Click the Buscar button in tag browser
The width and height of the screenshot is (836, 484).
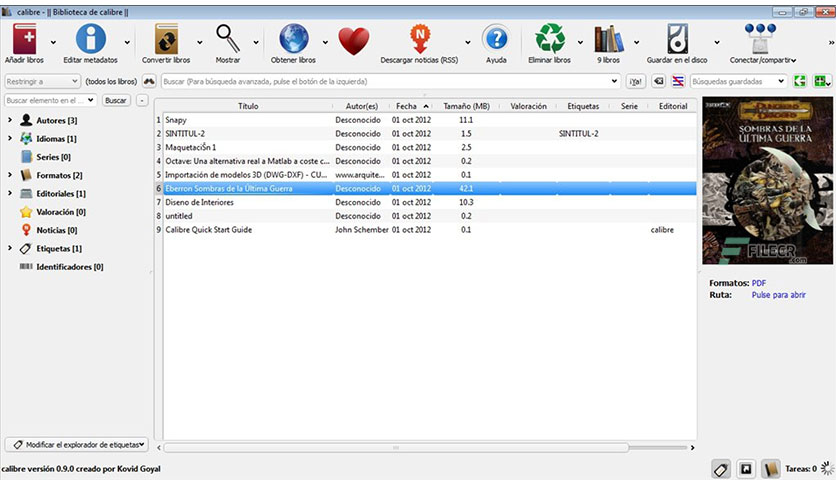(116, 100)
